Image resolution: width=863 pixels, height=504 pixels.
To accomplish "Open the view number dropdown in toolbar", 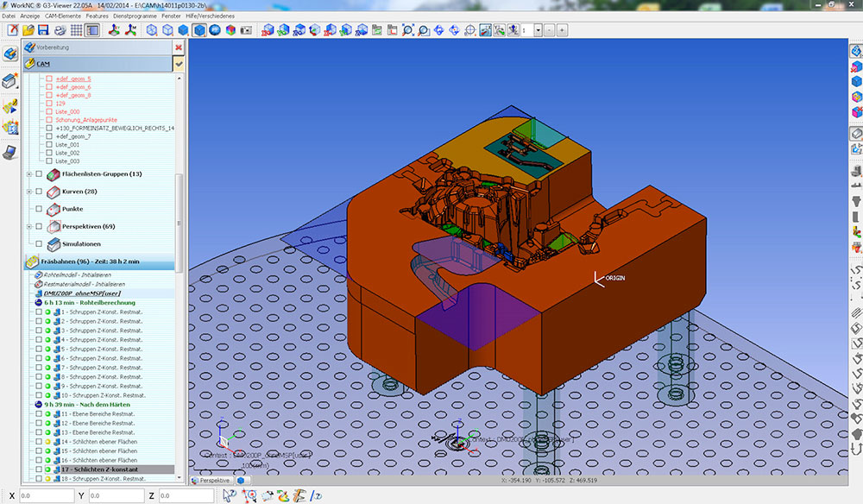I will pos(539,30).
